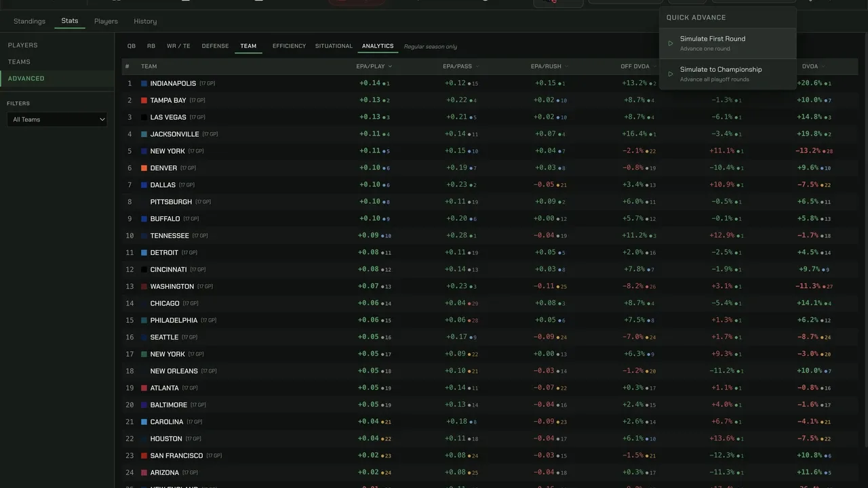
Task: Click the FILTERS label in sidebar
Action: (18, 104)
